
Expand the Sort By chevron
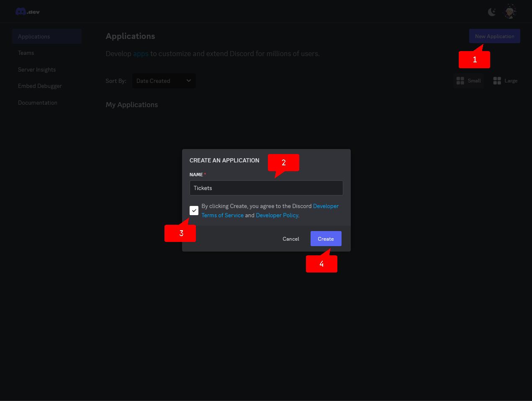[189, 80]
